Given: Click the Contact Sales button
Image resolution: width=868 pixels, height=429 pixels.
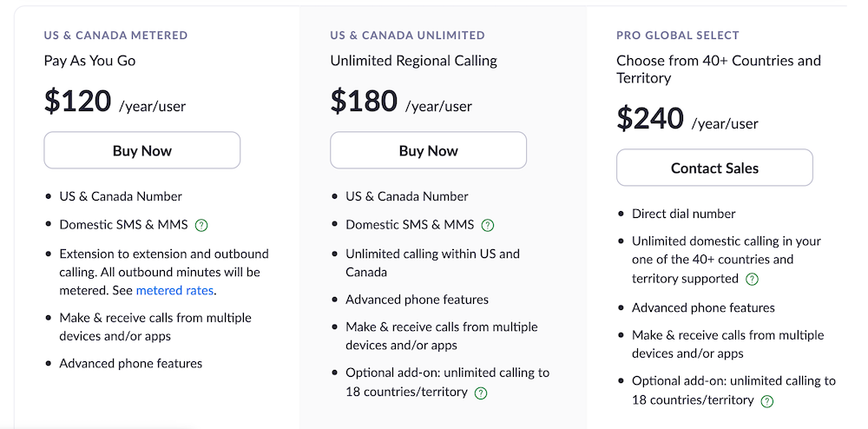Looking at the screenshot, I should point(714,168).
